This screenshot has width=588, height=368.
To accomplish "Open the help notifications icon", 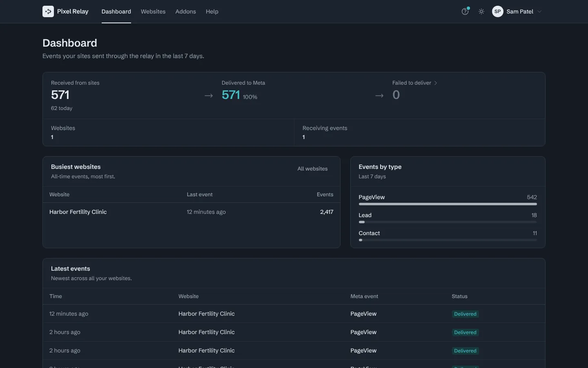I will click(x=465, y=11).
